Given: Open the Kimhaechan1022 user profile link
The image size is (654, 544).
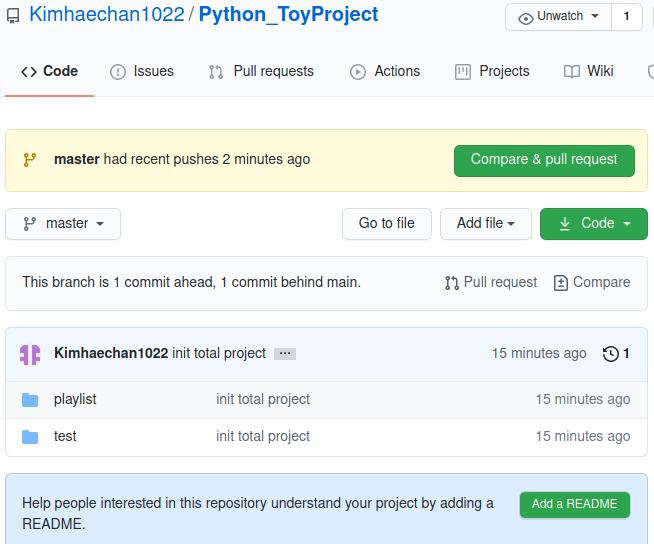Looking at the screenshot, I should pyautogui.click(x=107, y=15).
